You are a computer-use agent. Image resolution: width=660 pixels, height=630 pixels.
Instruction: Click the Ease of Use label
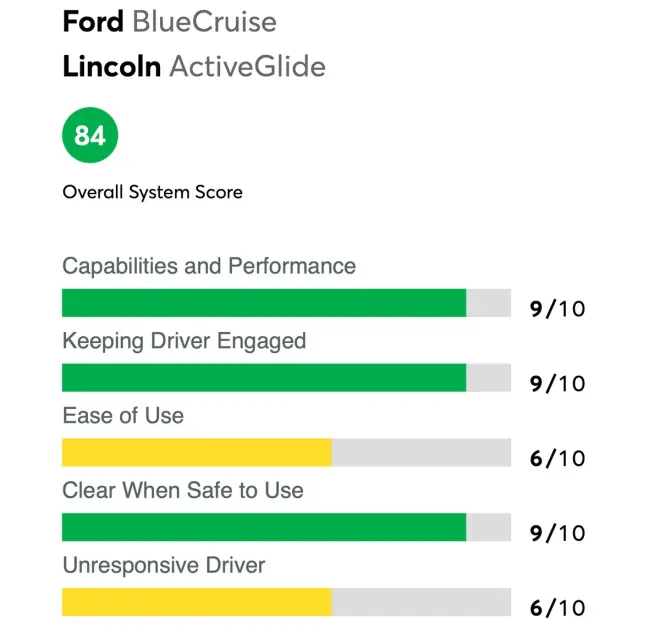tap(123, 416)
